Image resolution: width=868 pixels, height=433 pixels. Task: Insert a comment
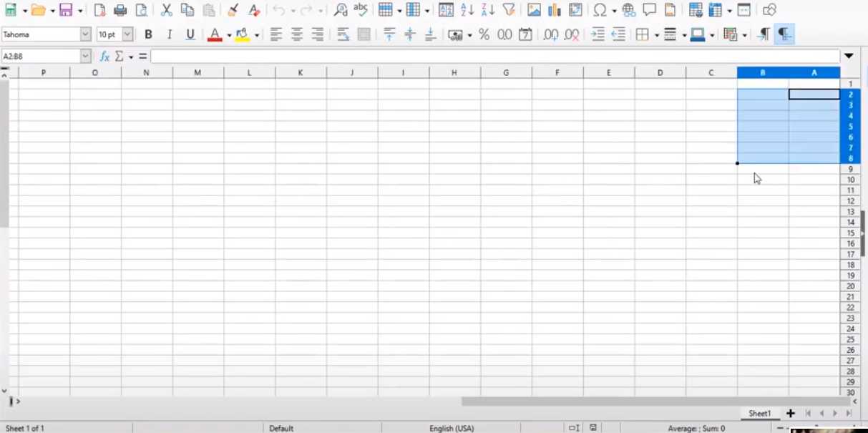[650, 10]
